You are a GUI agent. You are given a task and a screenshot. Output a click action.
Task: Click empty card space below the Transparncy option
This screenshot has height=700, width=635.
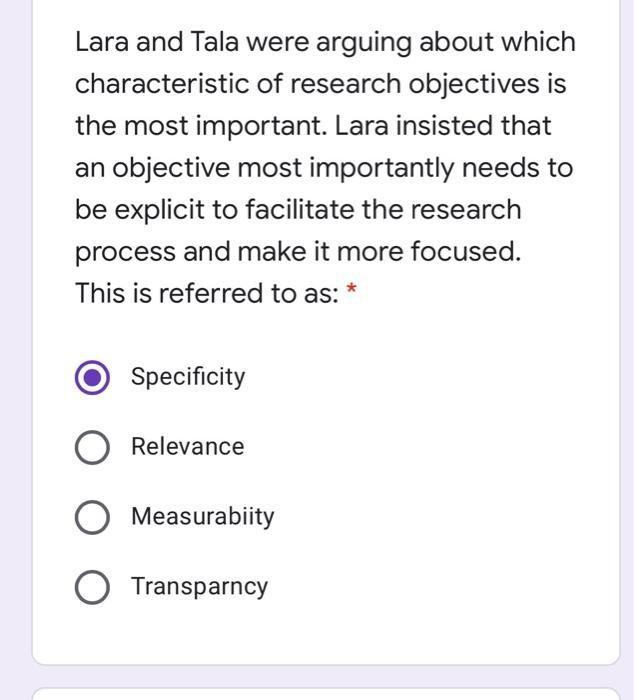326,635
